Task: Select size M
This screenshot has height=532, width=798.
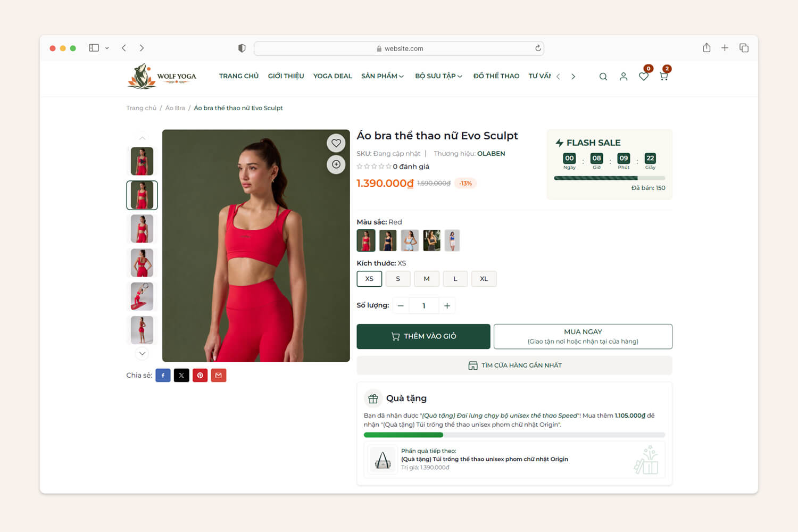Action: (427, 279)
